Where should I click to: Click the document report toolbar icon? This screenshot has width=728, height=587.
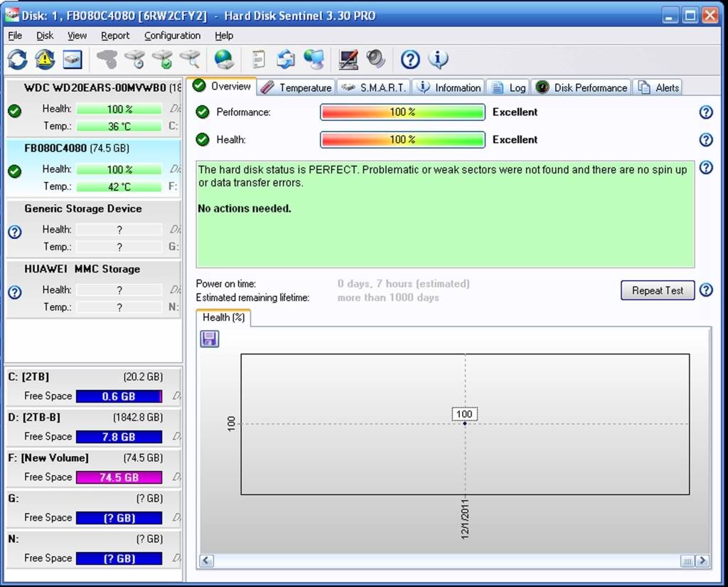pos(259,59)
